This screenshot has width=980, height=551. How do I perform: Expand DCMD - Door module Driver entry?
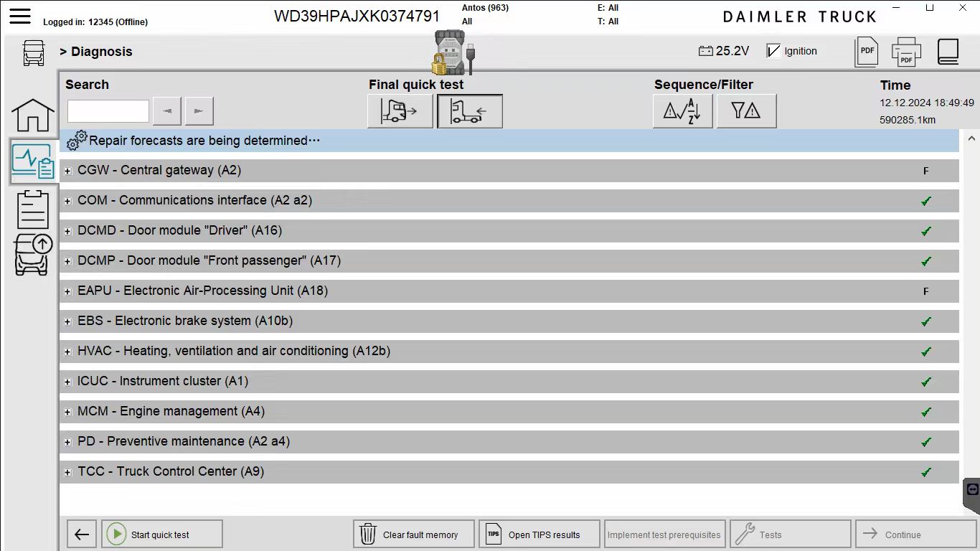tap(67, 231)
